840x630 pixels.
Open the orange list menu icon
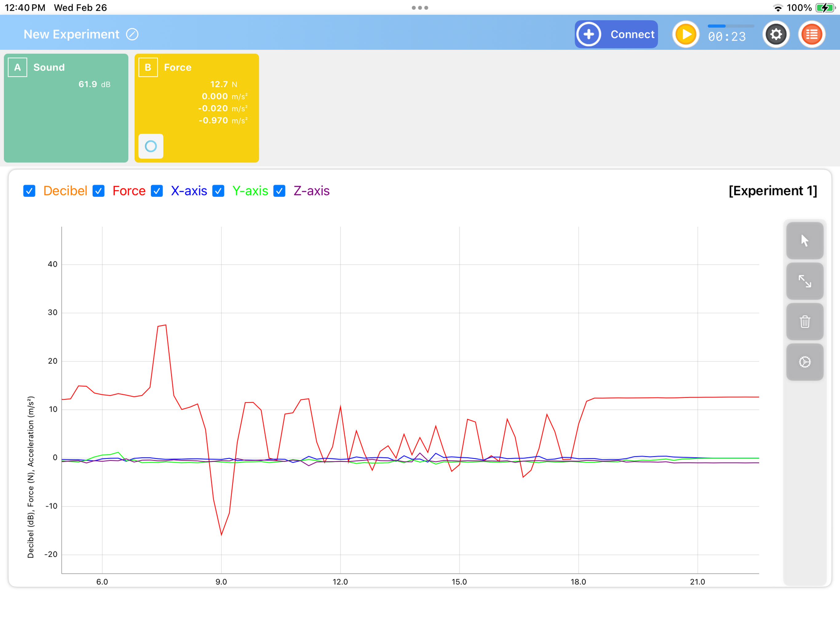point(812,34)
